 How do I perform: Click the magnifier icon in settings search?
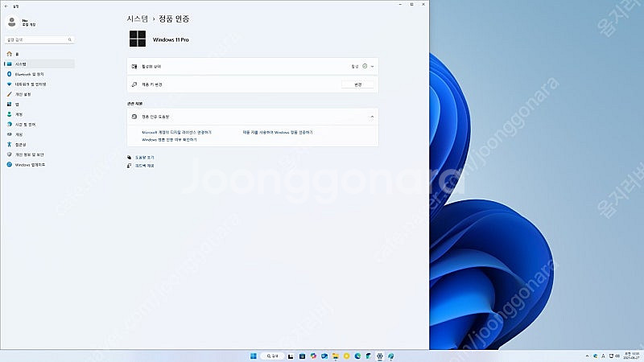[70, 39]
